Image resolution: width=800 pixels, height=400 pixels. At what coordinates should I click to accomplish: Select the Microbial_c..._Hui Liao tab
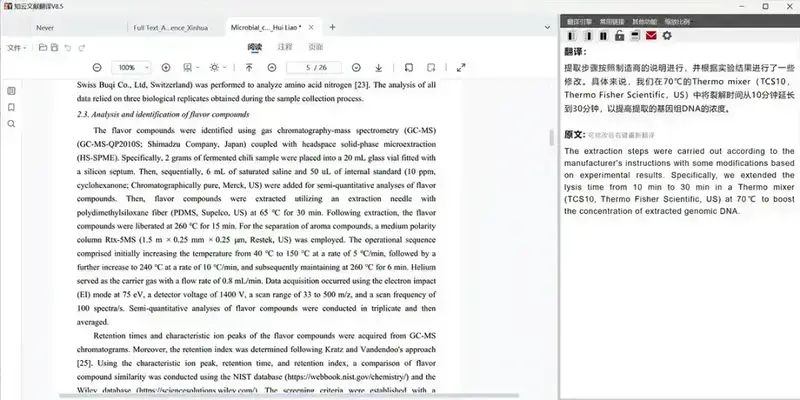(x=266, y=28)
